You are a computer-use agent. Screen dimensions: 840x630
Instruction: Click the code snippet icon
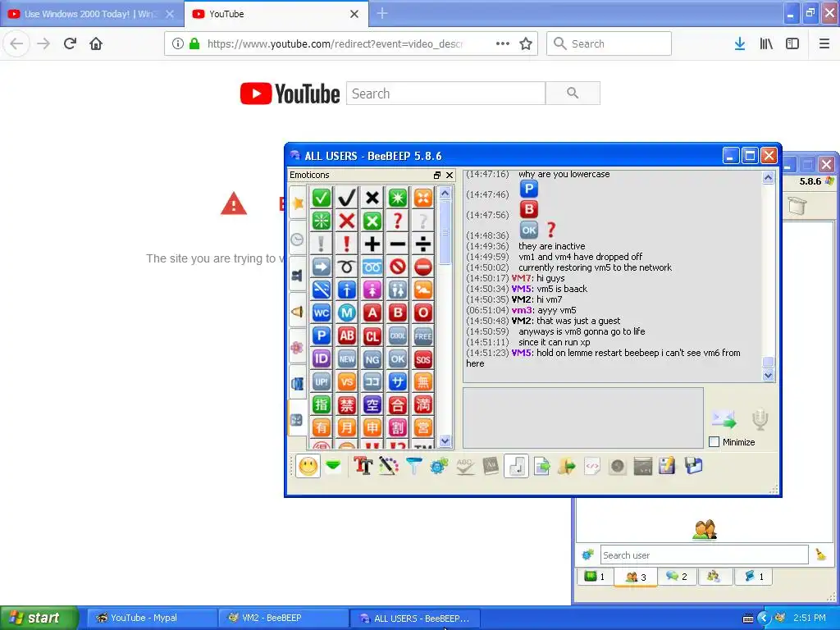tap(592, 466)
